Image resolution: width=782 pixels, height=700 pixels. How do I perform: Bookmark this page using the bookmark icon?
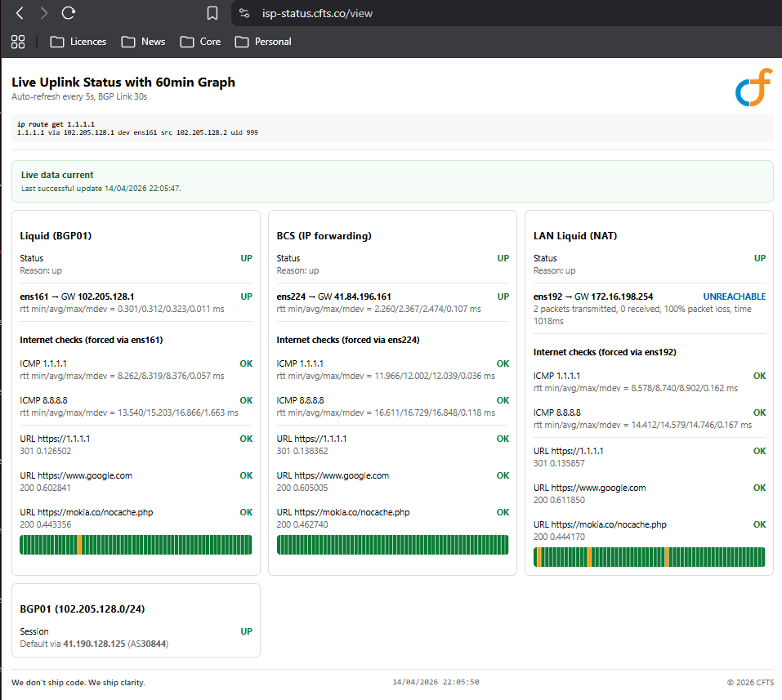[x=212, y=13]
